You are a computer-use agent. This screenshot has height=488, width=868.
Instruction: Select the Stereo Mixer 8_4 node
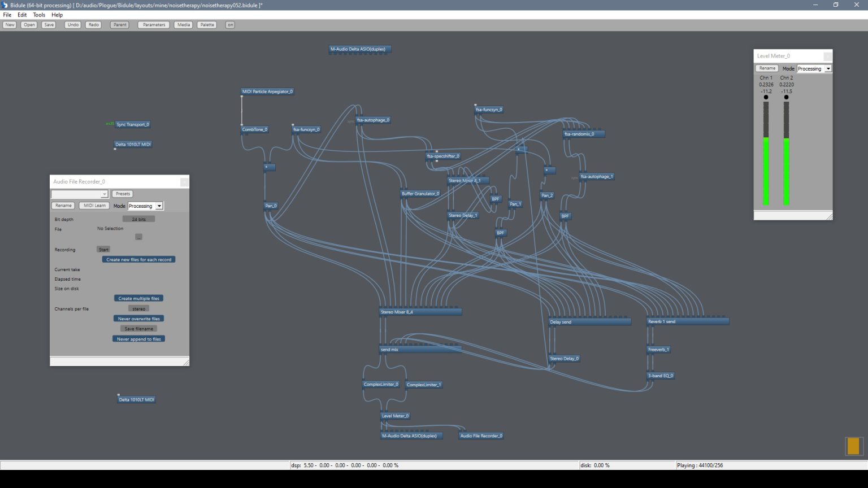420,312
